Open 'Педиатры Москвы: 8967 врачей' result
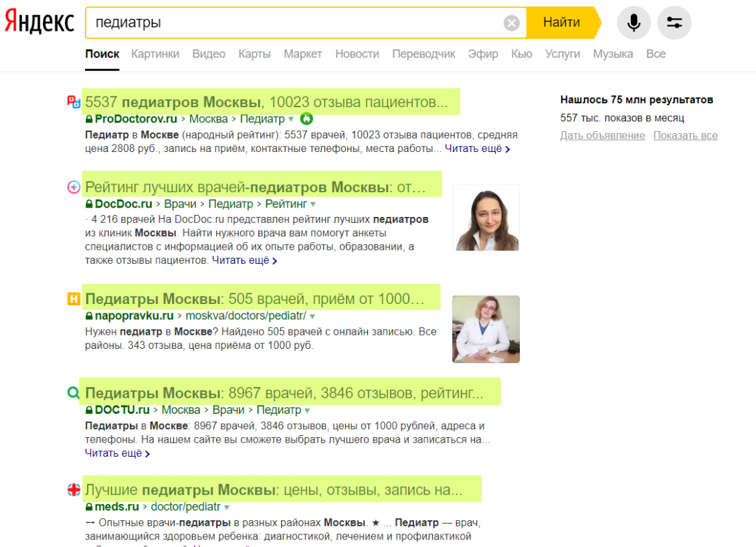This screenshot has height=547, width=756. pos(284,393)
